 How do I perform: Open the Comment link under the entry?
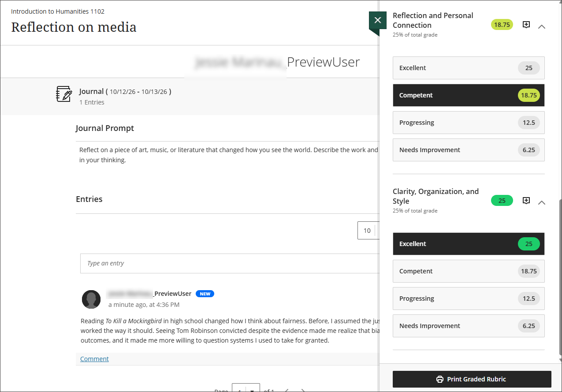pyautogui.click(x=94, y=359)
